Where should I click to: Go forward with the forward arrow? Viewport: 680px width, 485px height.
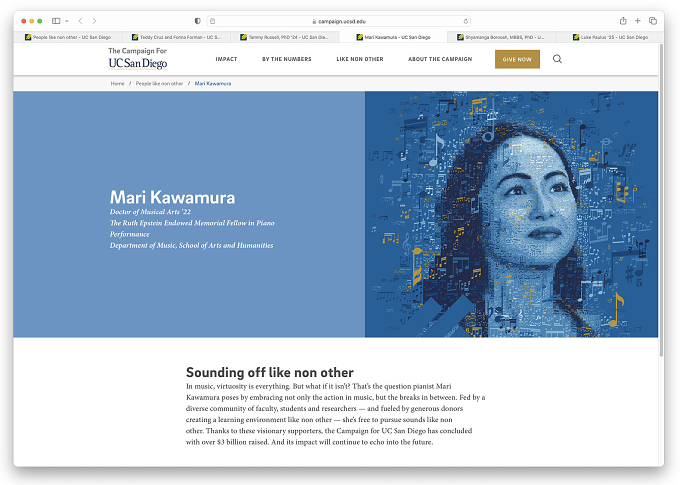(94, 21)
